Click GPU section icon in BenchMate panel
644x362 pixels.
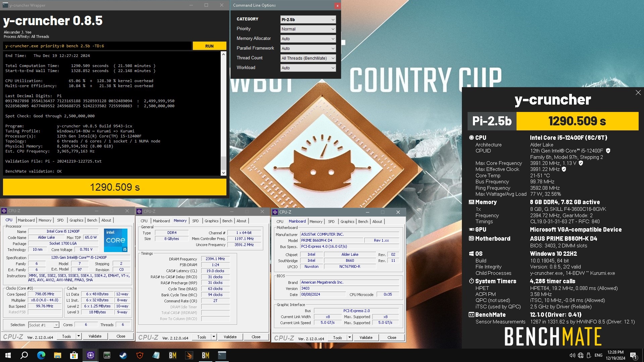coord(471,230)
